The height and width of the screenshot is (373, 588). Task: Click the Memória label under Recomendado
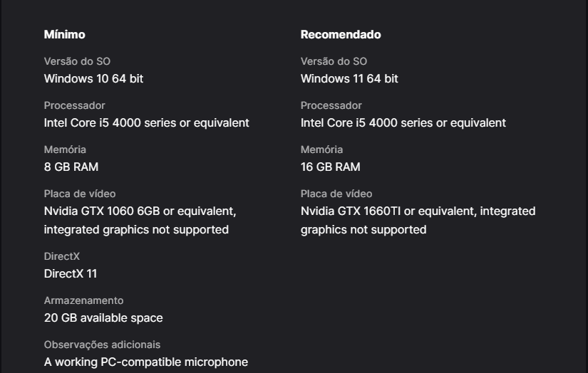(x=321, y=149)
